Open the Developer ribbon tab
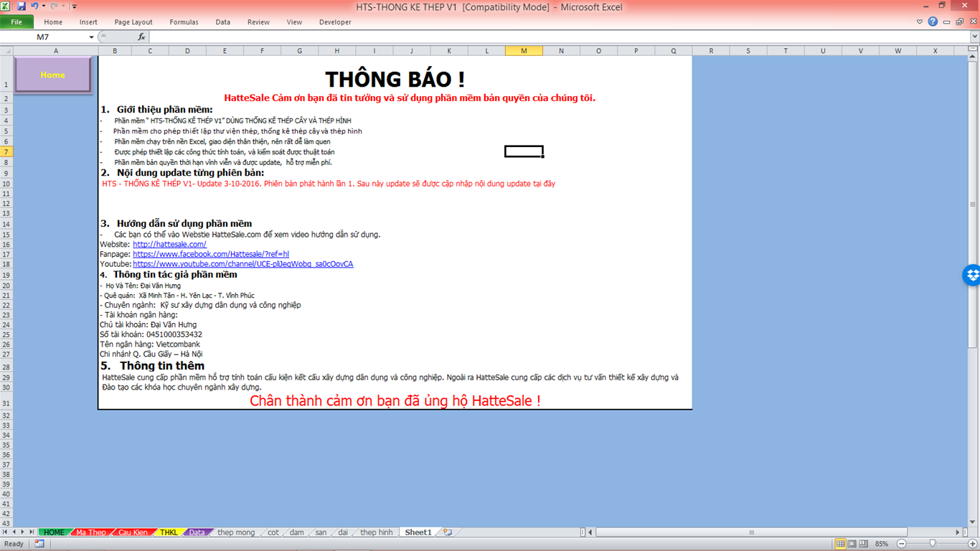 pyautogui.click(x=335, y=22)
